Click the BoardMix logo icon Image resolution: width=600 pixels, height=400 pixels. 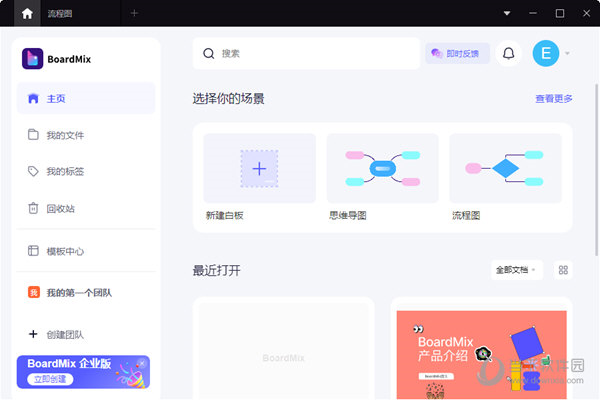[x=32, y=59]
